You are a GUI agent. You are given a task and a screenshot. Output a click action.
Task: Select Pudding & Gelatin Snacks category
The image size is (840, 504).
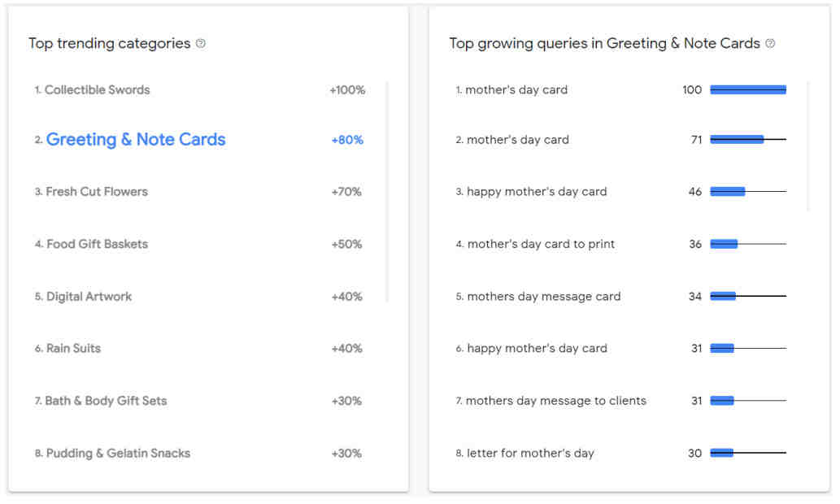point(118,454)
